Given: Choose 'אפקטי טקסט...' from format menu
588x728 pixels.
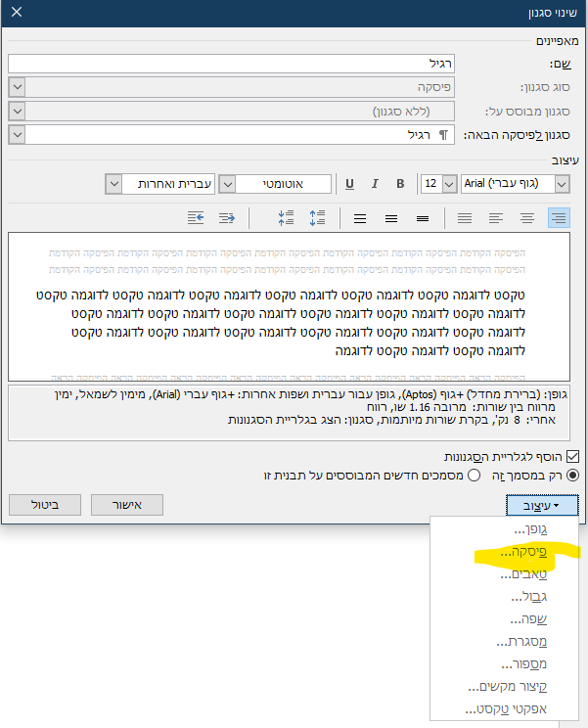Looking at the screenshot, I should pos(505,709).
